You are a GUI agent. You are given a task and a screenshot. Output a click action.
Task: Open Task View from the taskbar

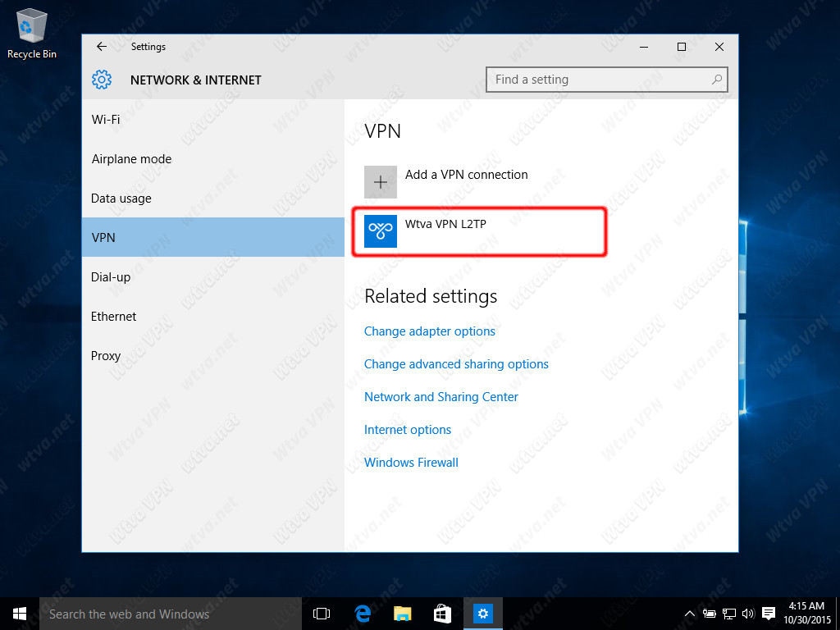tap(322, 614)
